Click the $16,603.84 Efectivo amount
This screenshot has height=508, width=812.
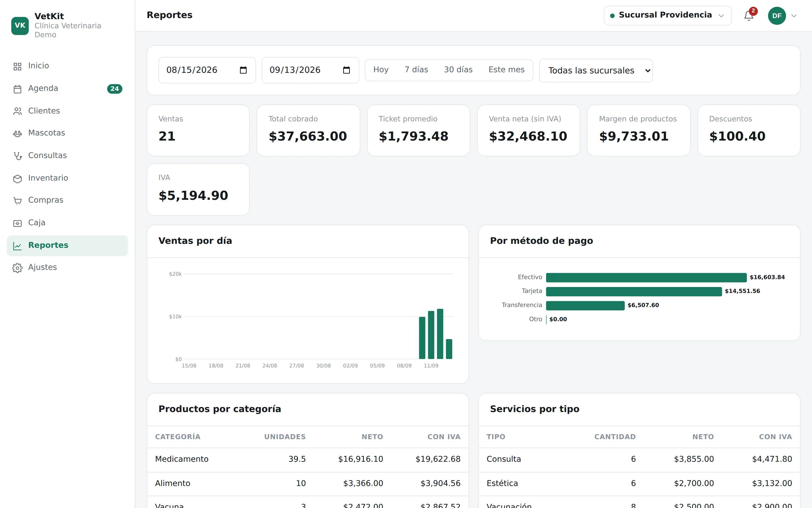[x=767, y=277]
